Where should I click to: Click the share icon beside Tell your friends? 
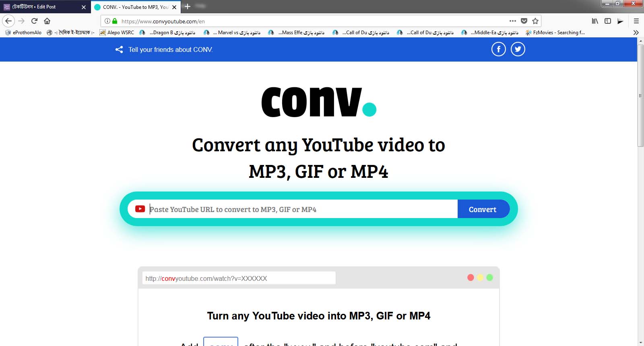119,49
